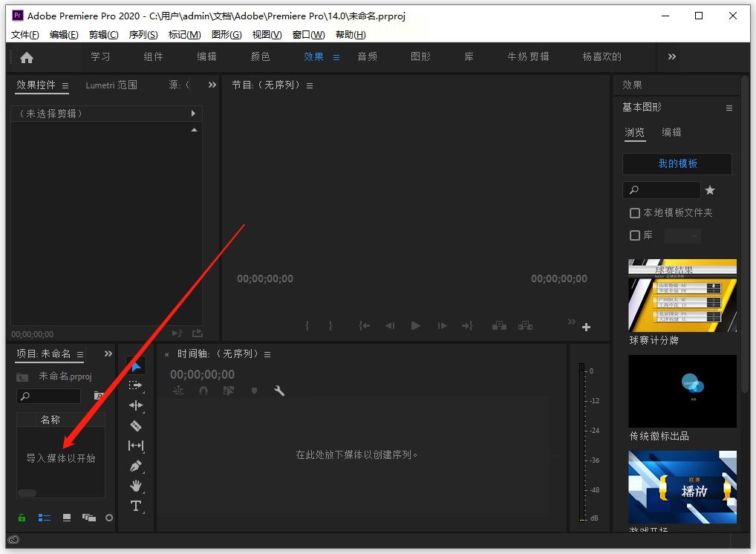Select the 球赛计分牌 template thumbnail
The height and width of the screenshot is (554, 756).
coord(682,296)
